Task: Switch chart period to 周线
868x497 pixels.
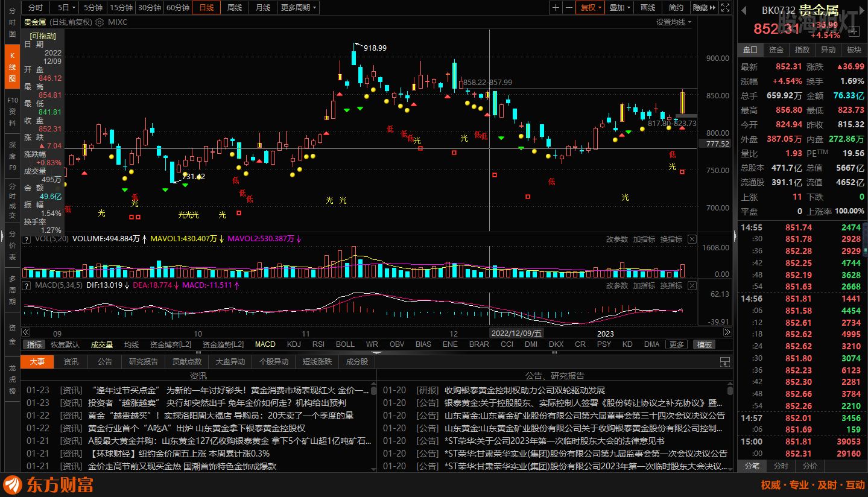Action: coord(234,7)
